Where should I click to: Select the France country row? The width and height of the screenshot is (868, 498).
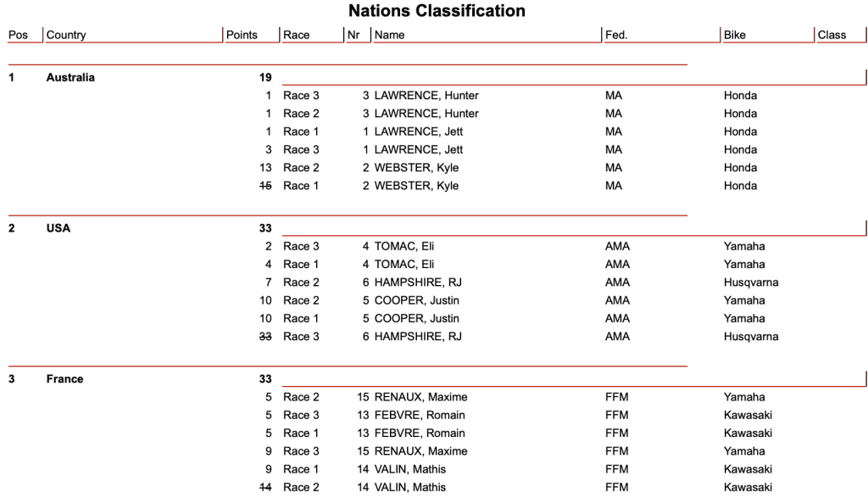coord(64,378)
